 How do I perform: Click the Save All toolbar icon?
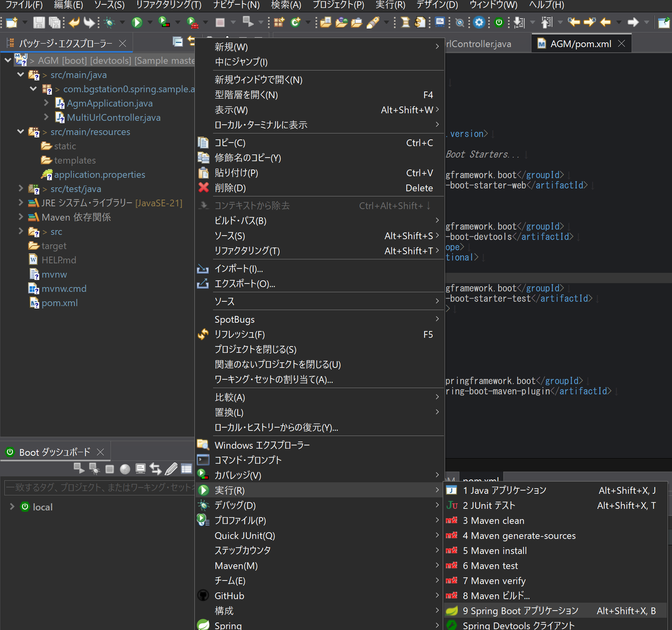click(x=55, y=22)
